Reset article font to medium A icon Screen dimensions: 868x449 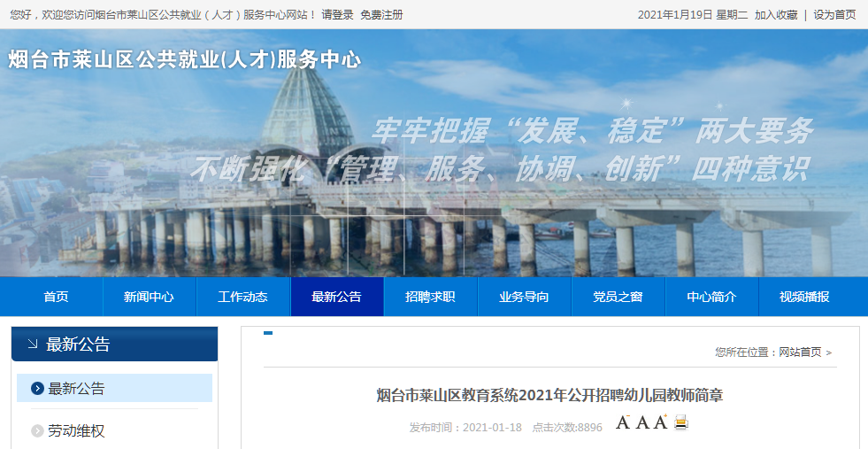coord(642,422)
